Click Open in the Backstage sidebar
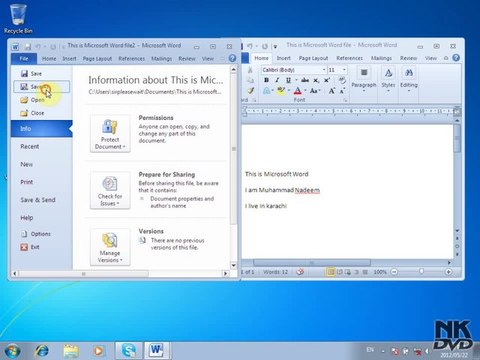 [x=32, y=100]
